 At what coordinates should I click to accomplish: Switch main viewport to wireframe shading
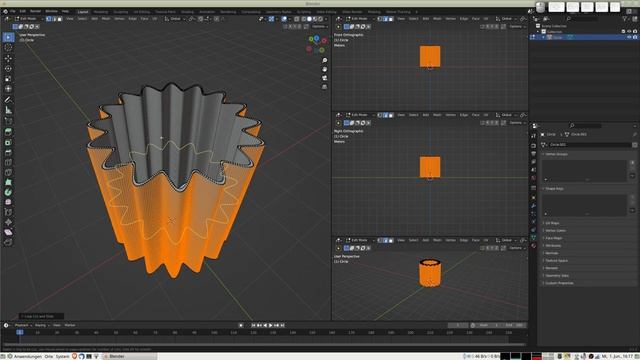click(x=304, y=19)
